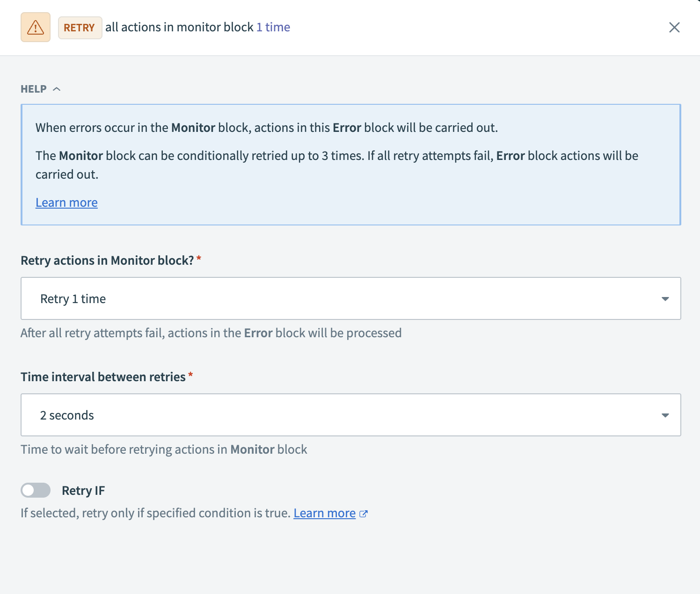This screenshot has width=700, height=594.
Task: Enable the Retry IF condition toggle
Action: coord(36,490)
